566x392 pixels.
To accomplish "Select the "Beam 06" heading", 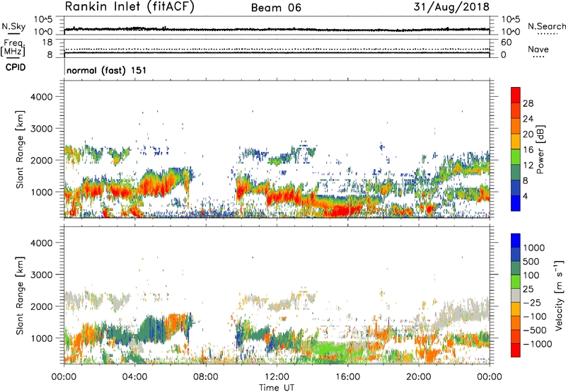I will [276, 8].
